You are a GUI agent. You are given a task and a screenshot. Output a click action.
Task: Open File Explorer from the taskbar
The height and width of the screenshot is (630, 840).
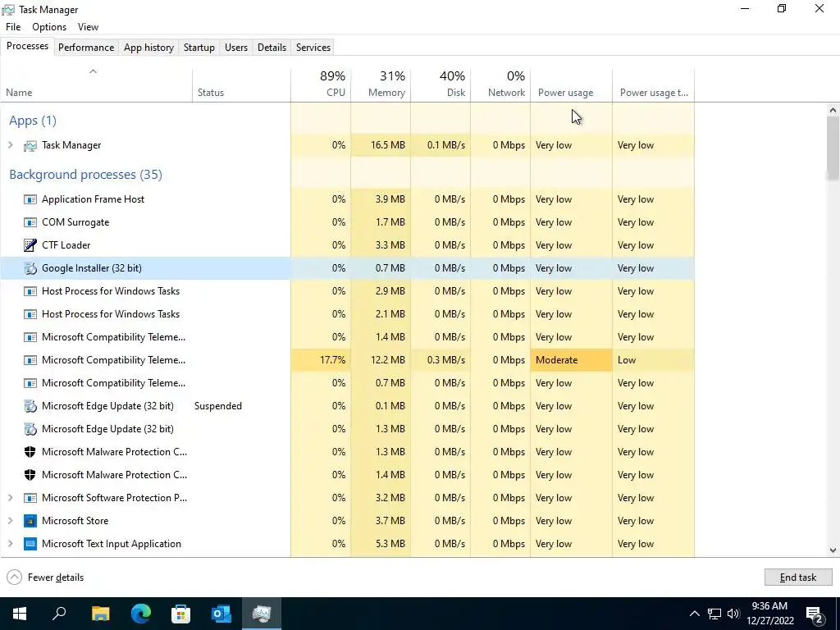pyautogui.click(x=100, y=614)
